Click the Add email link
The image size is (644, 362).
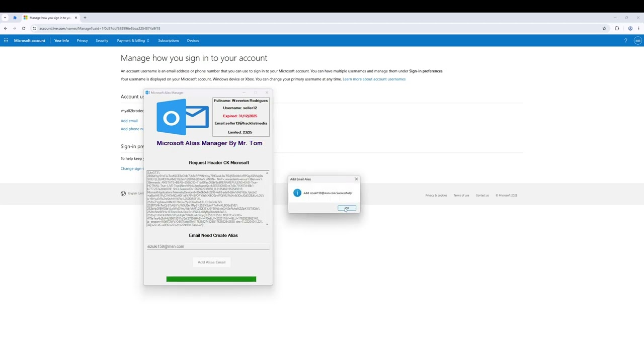tap(129, 121)
